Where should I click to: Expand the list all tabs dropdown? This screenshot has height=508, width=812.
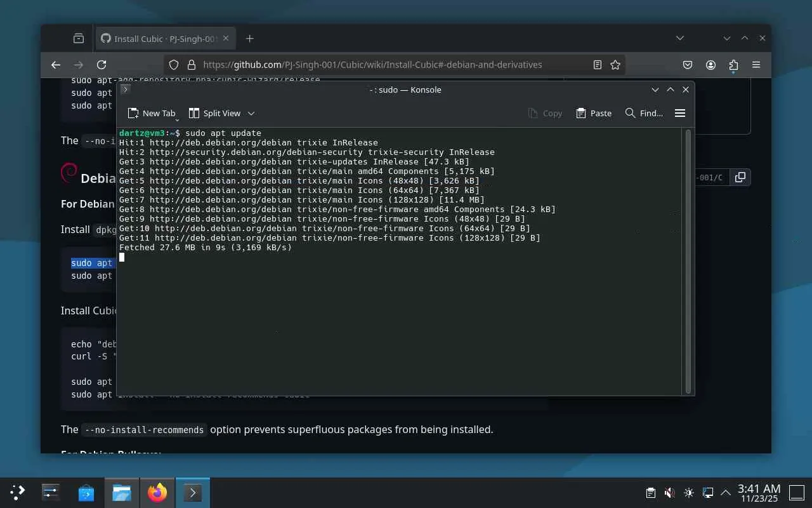(680, 39)
